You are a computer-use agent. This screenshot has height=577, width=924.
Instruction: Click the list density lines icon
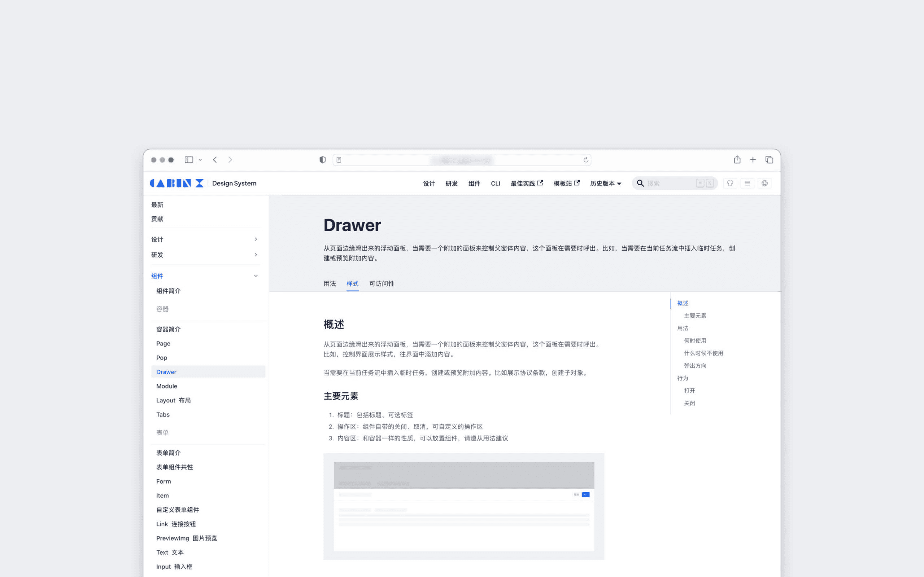[x=747, y=183]
